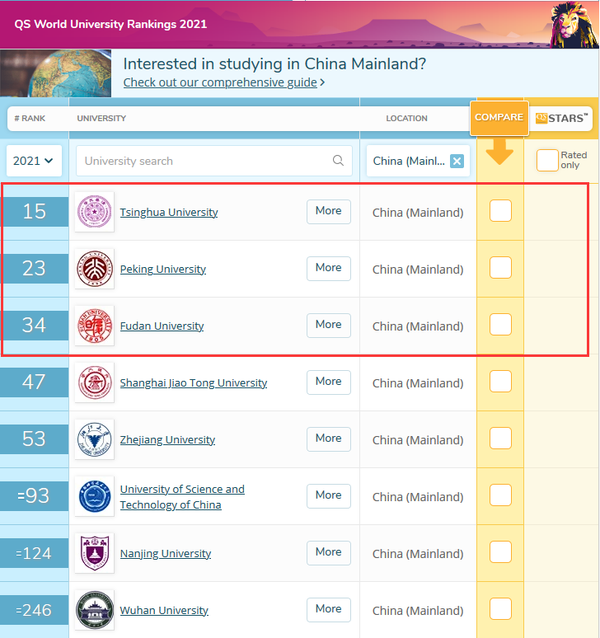Open the Wuhan University link
600x638 pixels.
[x=164, y=611]
